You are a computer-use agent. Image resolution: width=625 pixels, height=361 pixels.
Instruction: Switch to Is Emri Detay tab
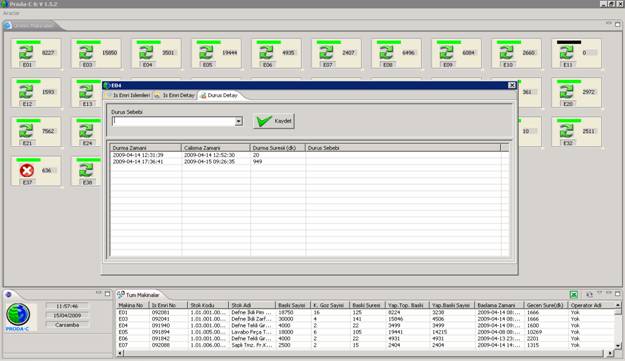coord(175,95)
